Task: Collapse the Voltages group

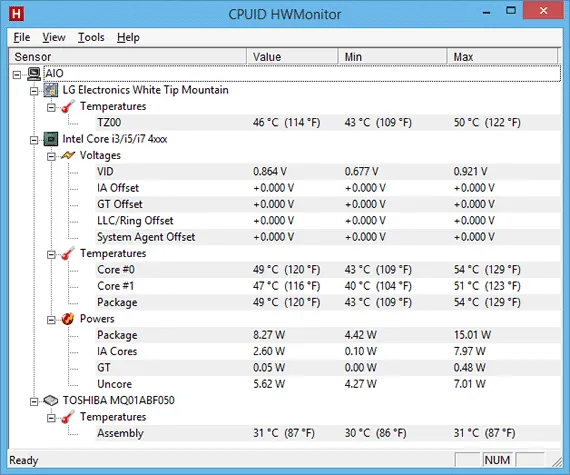Action: tap(51, 157)
